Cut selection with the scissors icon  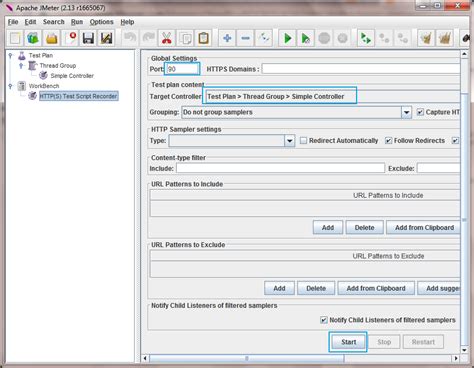(166, 38)
